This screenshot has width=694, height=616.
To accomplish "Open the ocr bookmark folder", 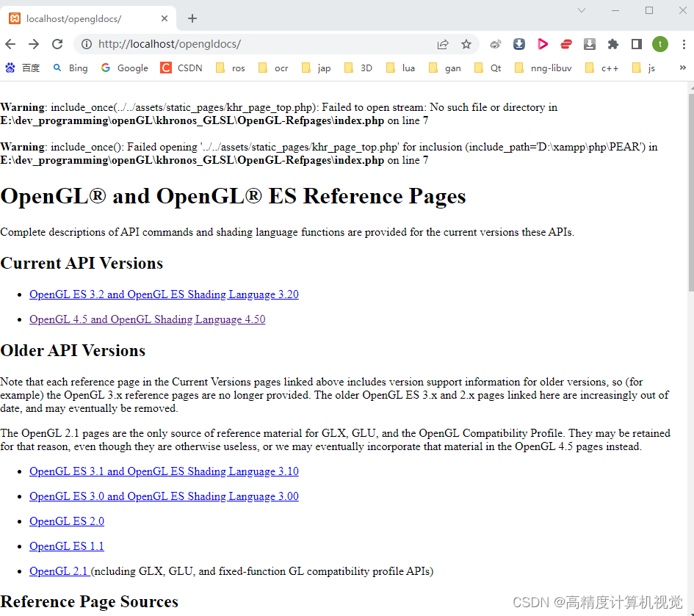I will tap(273, 68).
